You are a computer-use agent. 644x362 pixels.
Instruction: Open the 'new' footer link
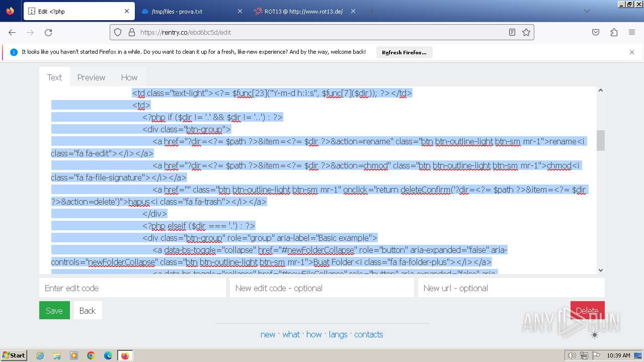(268, 334)
